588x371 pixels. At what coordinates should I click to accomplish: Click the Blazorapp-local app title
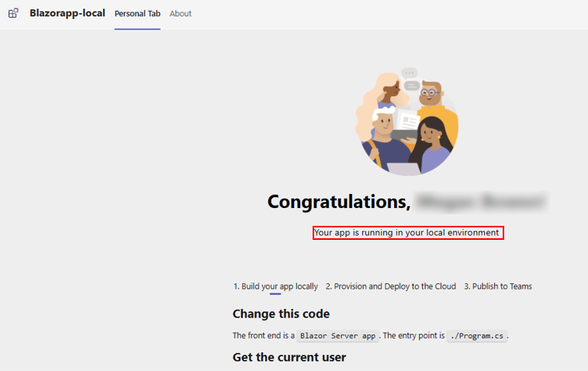coord(67,13)
